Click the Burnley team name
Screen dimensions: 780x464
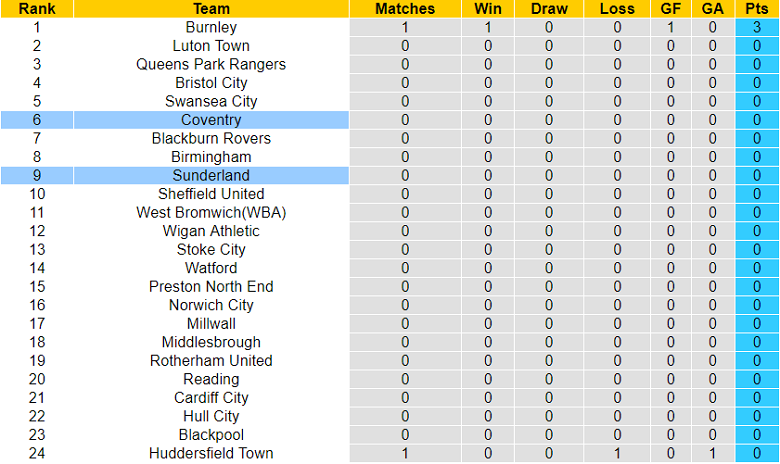click(x=211, y=27)
